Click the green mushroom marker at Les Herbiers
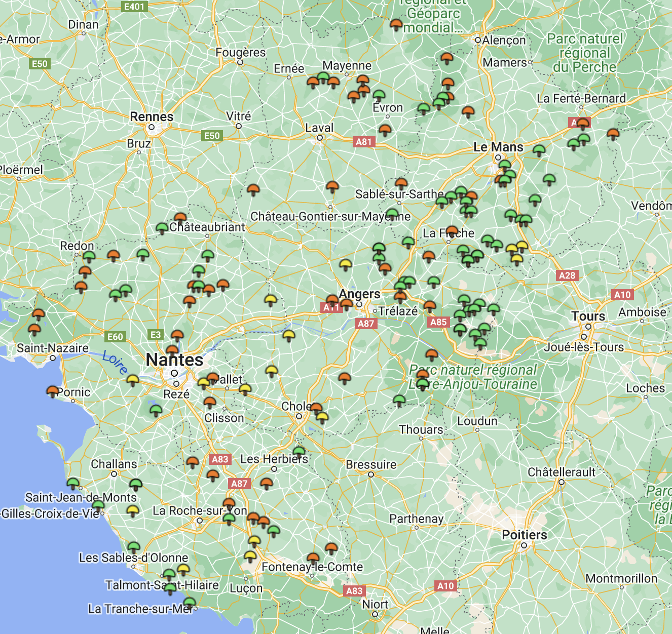672x634 pixels. click(x=299, y=451)
